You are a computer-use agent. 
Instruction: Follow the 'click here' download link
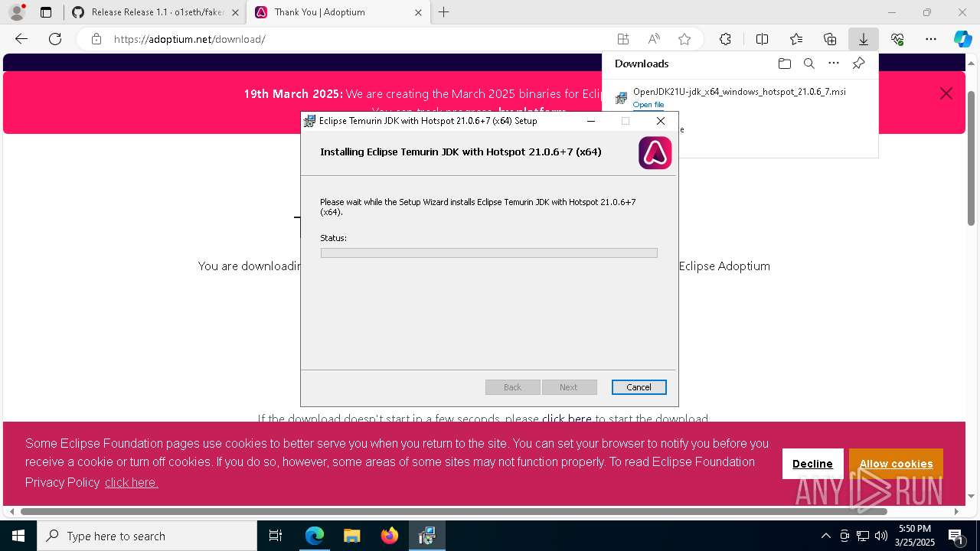(x=567, y=419)
